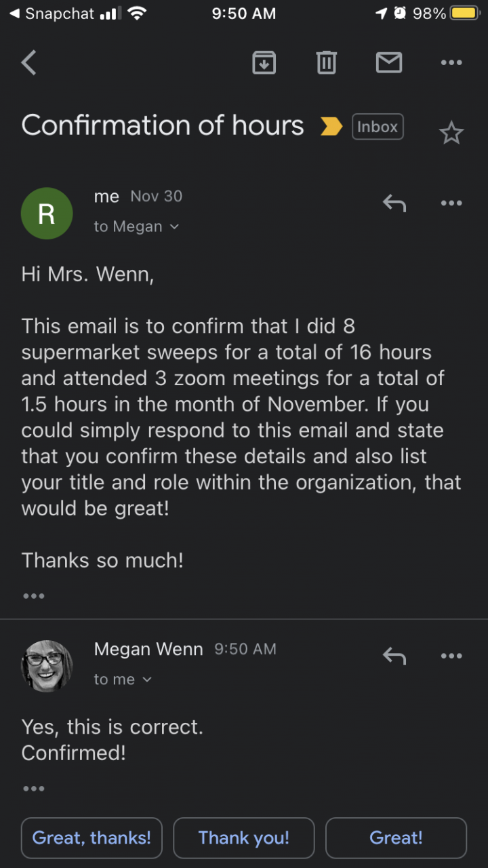Show trimmed content in my sent message
The image size is (488, 868).
pyautogui.click(x=33, y=596)
